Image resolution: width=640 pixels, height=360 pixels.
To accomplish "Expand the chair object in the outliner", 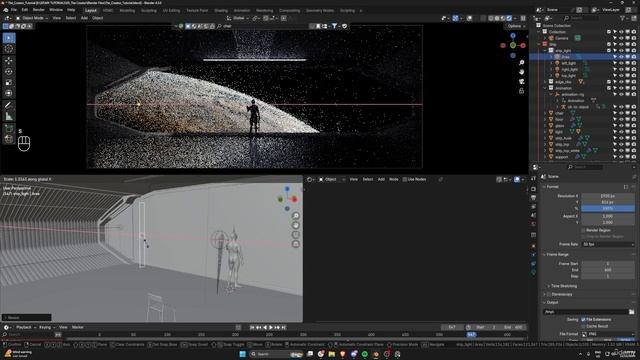I will [x=545, y=113].
